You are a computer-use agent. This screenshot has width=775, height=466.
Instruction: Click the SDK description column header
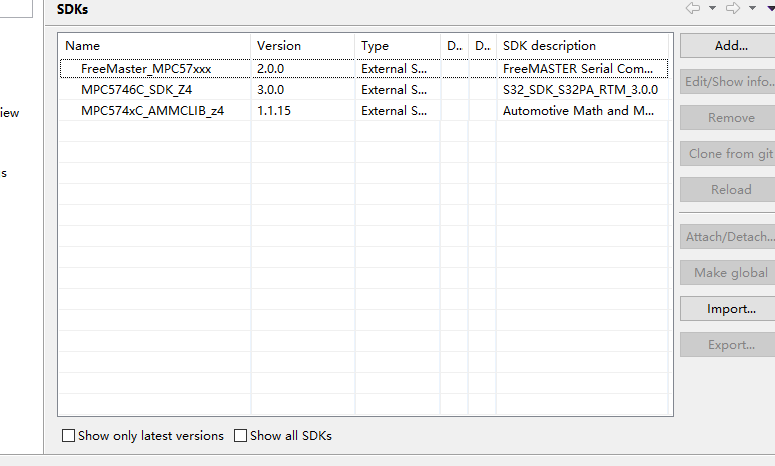582,46
